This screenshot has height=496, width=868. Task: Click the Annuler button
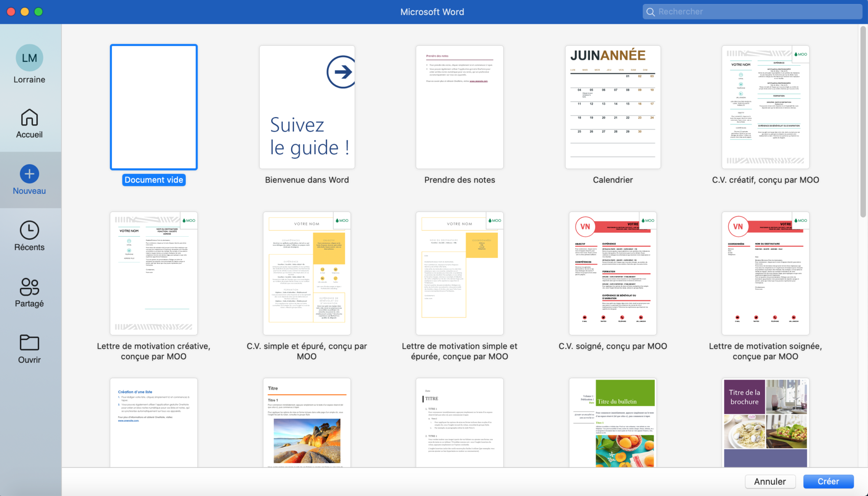(770, 481)
